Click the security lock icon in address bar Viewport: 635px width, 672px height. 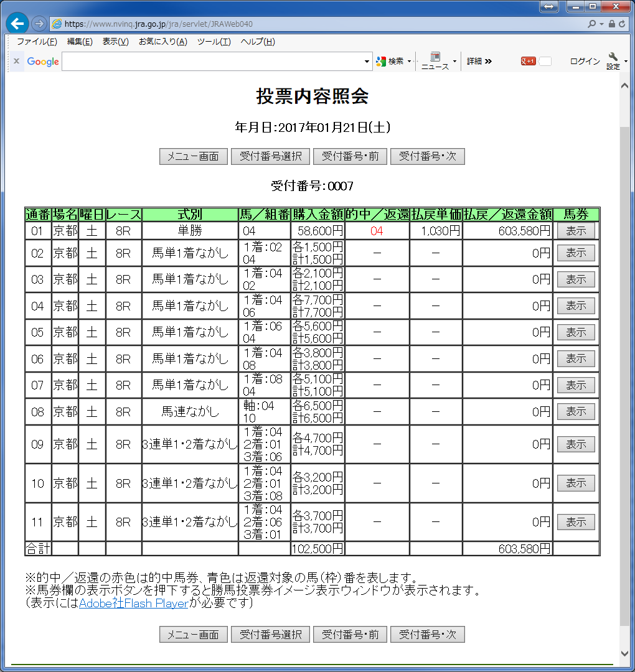(x=612, y=24)
